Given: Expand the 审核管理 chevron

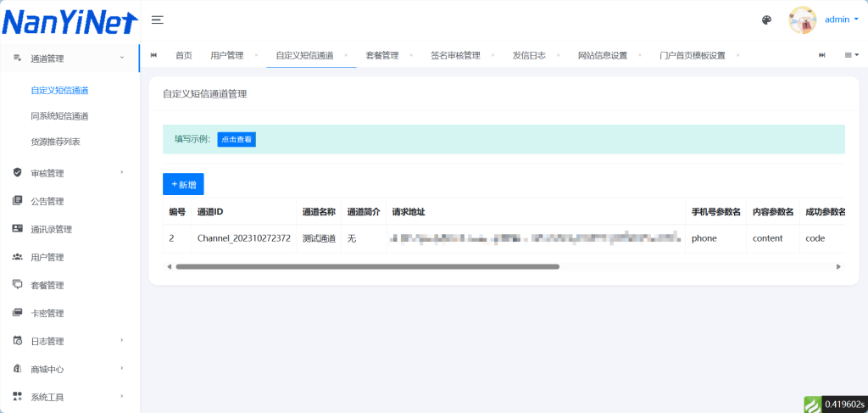Looking at the screenshot, I should [122, 172].
